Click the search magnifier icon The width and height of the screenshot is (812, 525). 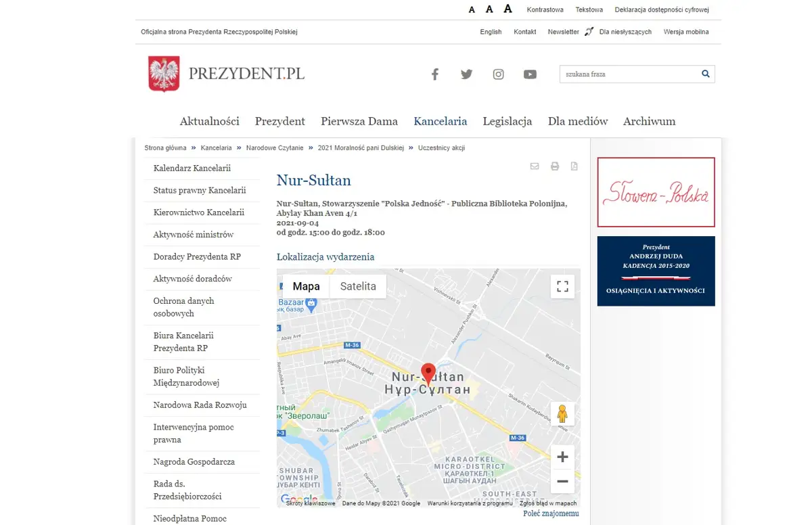click(x=706, y=74)
